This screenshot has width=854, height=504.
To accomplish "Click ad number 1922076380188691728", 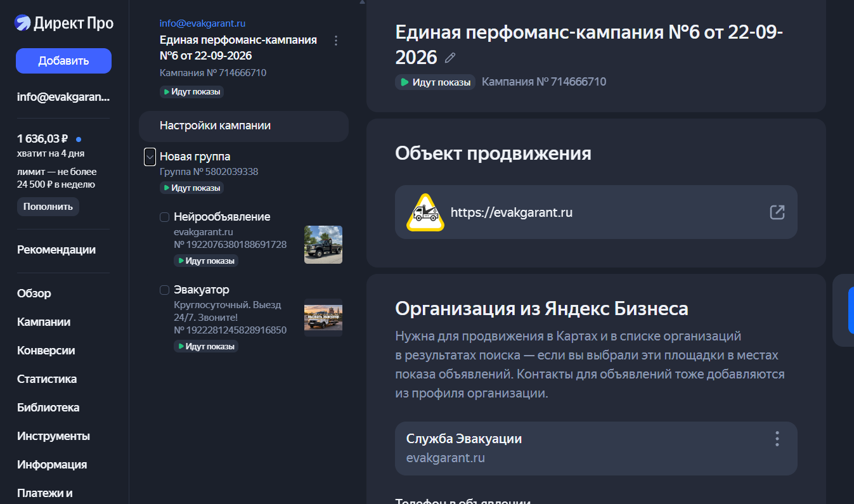I will 230,245.
